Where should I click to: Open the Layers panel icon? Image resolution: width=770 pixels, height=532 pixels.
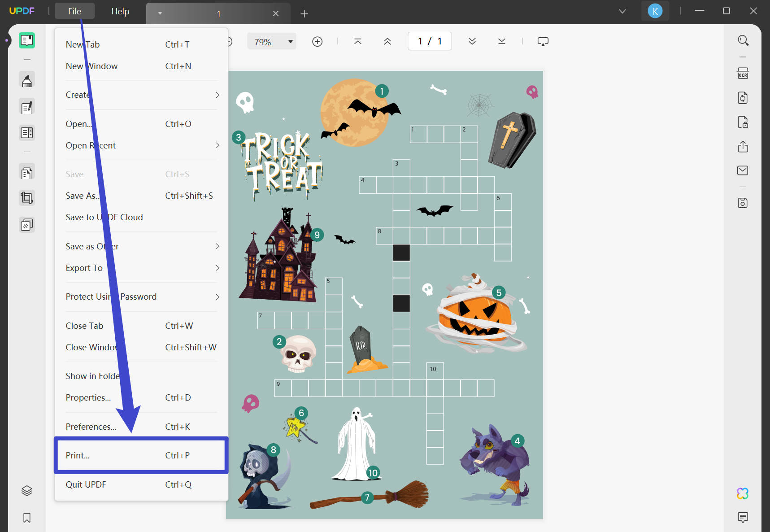coord(27,491)
